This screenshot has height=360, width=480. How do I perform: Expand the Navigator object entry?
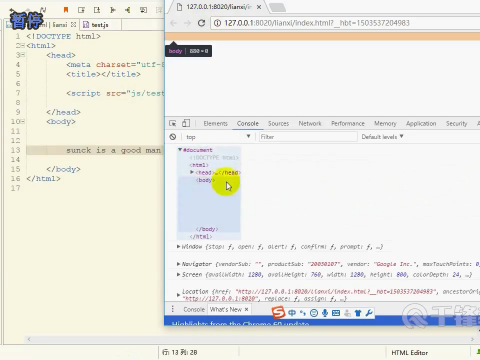[178, 264]
